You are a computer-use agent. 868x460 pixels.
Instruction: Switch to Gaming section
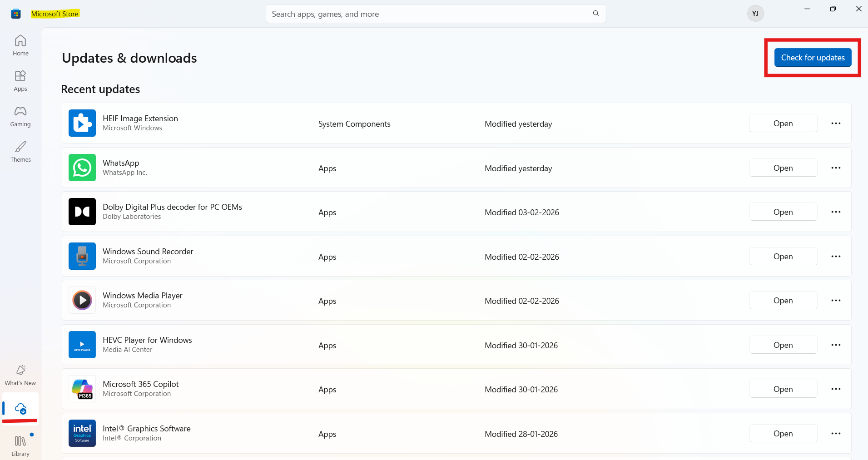click(20, 116)
